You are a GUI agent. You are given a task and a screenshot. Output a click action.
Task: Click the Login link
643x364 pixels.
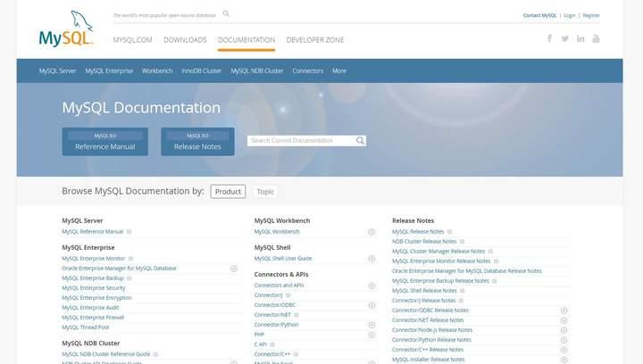(569, 15)
